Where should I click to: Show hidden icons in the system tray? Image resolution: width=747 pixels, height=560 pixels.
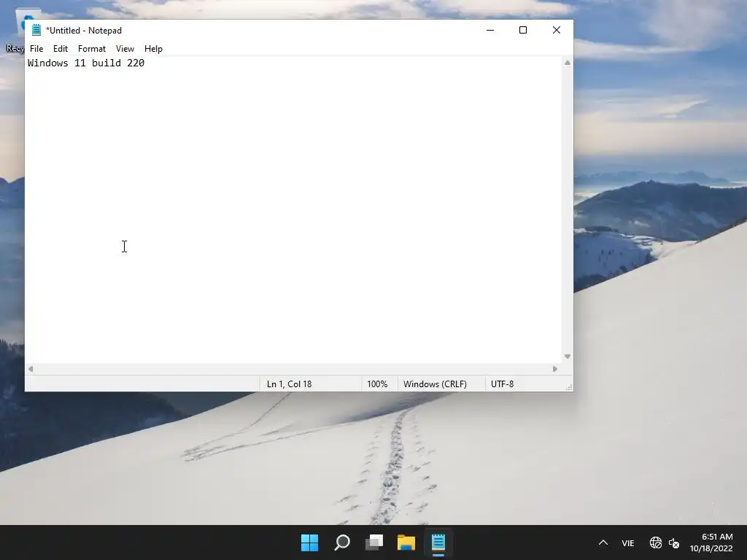pos(603,542)
